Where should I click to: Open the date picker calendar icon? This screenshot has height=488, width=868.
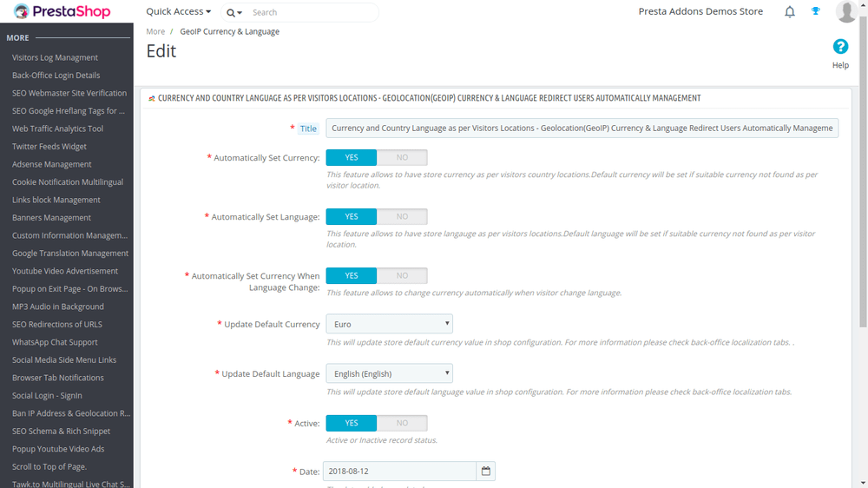(x=485, y=472)
